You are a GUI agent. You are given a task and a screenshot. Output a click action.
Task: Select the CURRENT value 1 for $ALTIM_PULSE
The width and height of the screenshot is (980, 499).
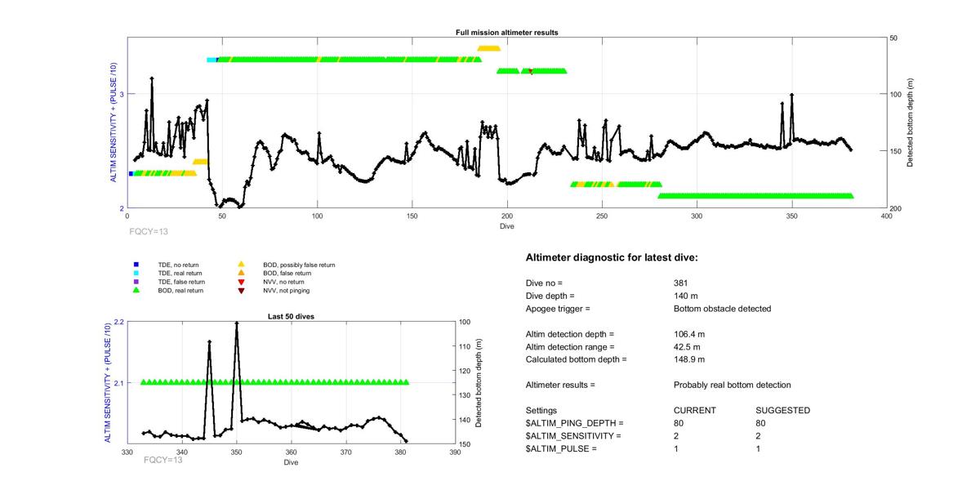(x=676, y=448)
